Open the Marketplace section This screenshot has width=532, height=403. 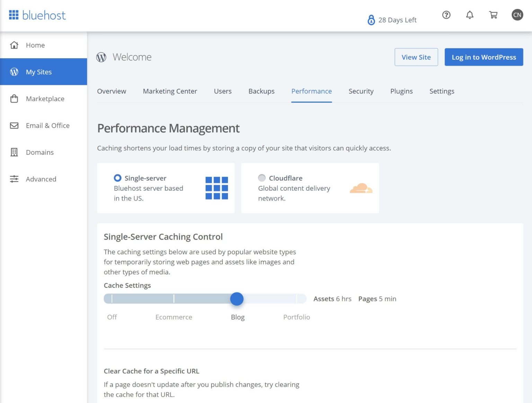pos(45,99)
